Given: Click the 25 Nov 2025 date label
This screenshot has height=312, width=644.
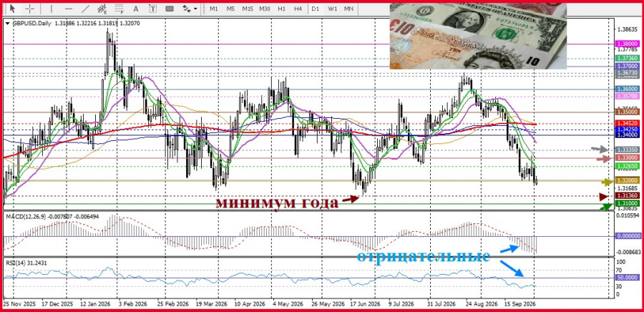Looking at the screenshot, I should (19, 305).
